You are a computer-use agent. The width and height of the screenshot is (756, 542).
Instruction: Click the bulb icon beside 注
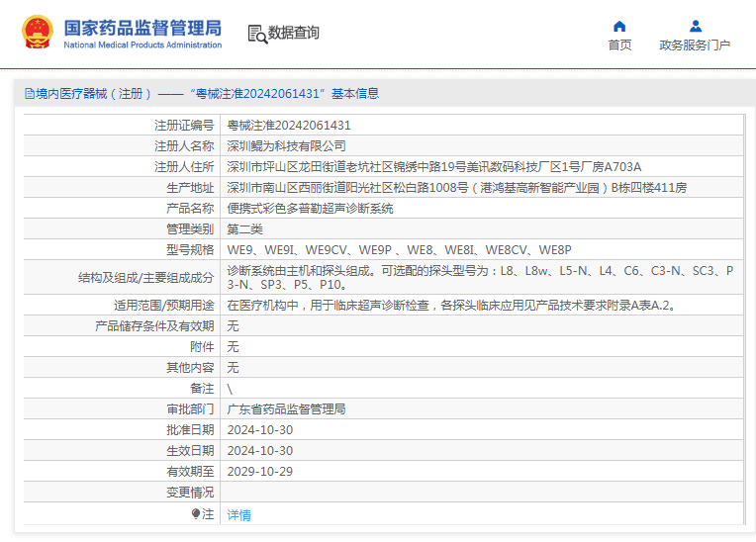(x=196, y=514)
